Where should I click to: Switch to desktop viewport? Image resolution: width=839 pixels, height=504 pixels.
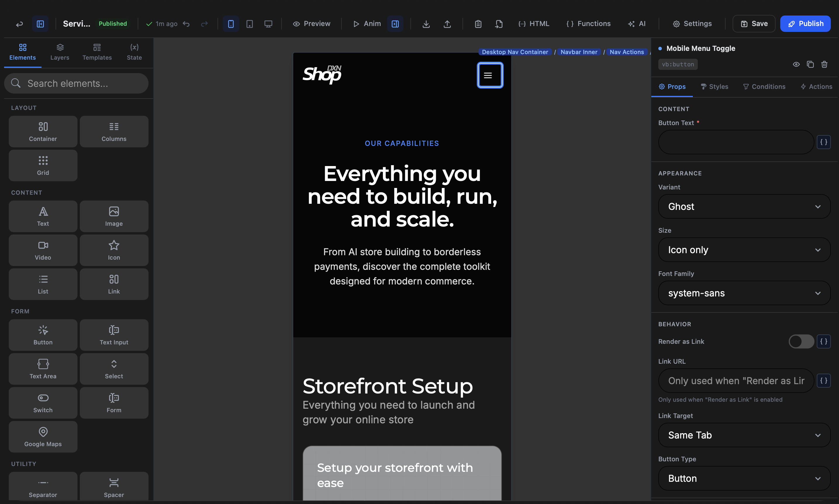(268, 24)
